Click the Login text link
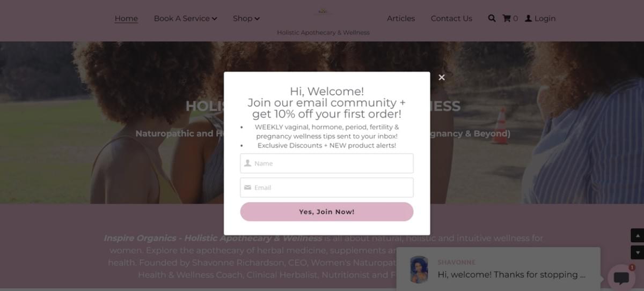This screenshot has height=291, width=644. tap(545, 18)
